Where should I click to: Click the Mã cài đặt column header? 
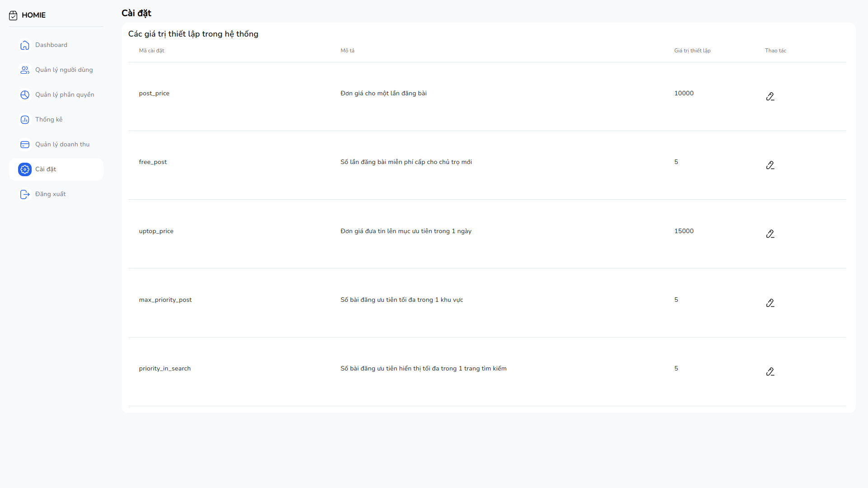tap(151, 51)
